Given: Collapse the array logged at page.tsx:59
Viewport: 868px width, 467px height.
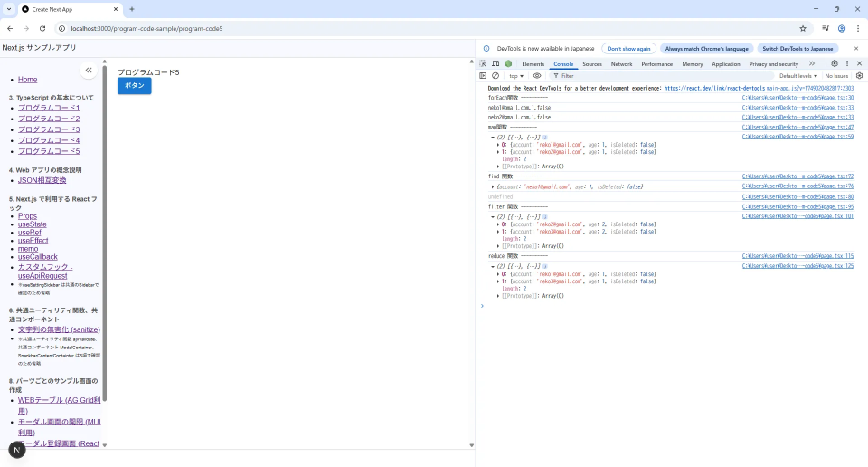Looking at the screenshot, I should point(492,138).
